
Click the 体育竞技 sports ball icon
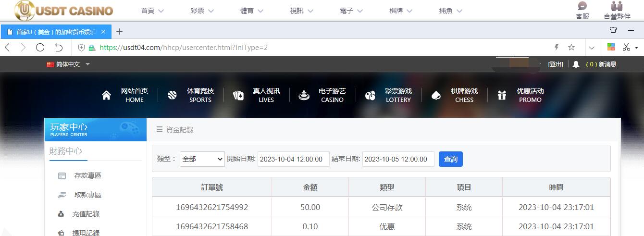172,95
